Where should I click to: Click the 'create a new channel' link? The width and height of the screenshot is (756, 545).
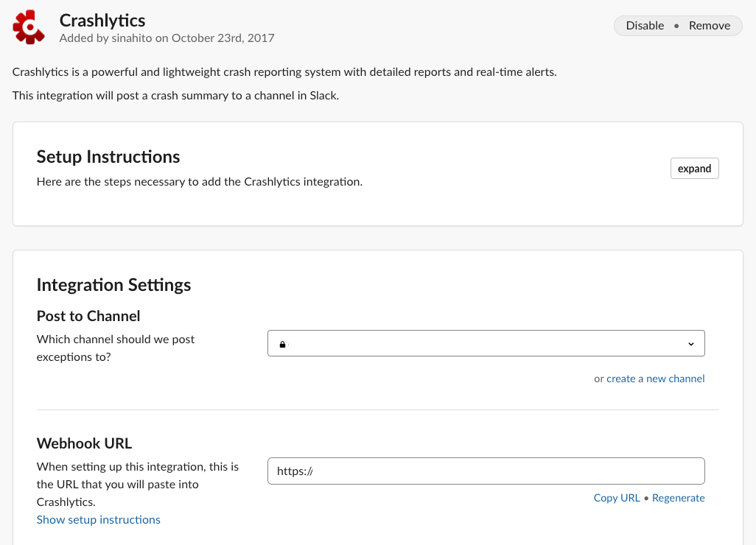tap(655, 379)
